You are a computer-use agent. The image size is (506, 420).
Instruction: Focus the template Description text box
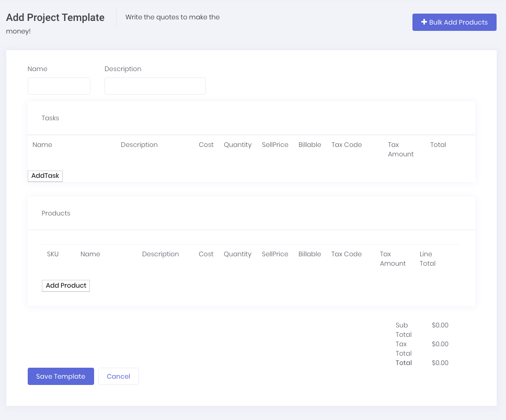(x=155, y=86)
